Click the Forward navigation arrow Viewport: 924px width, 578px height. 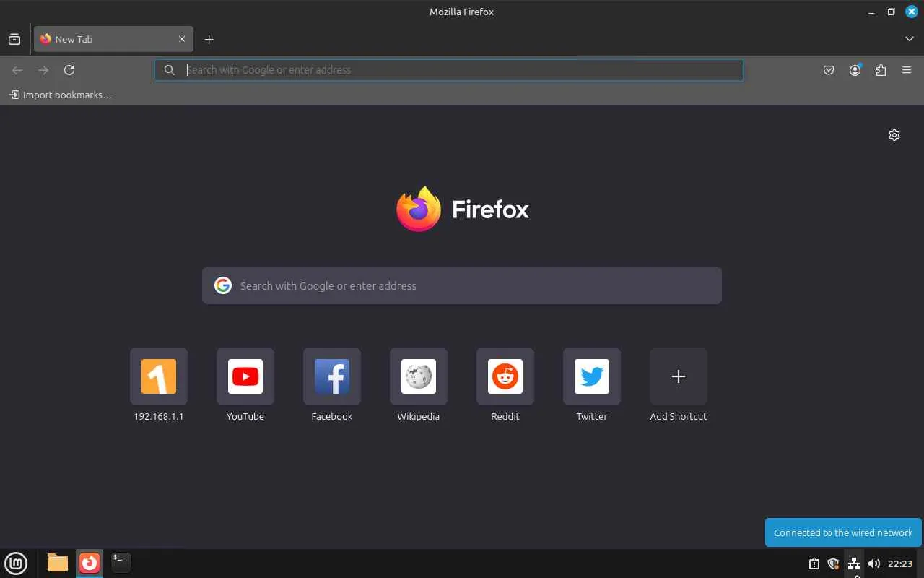pos(43,70)
